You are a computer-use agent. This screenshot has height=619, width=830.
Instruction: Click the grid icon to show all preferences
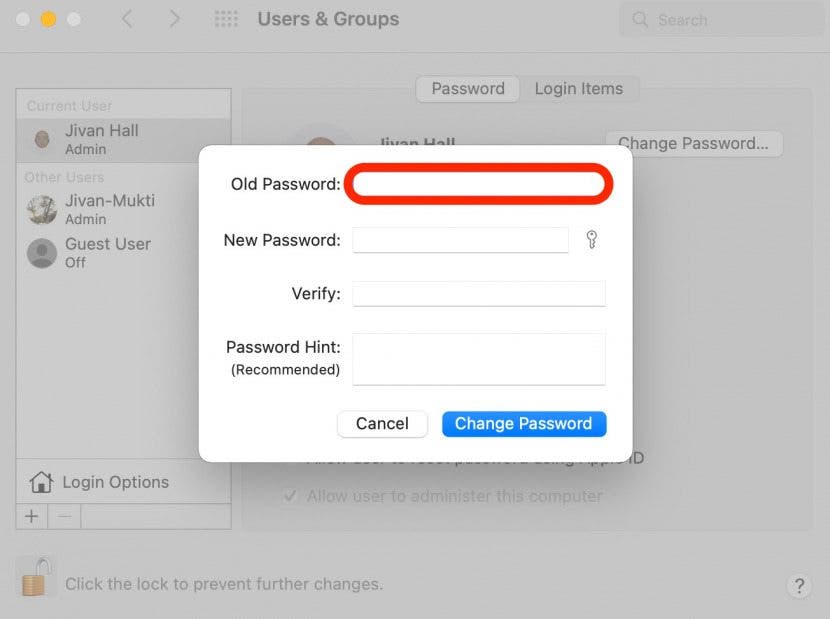tap(225, 19)
